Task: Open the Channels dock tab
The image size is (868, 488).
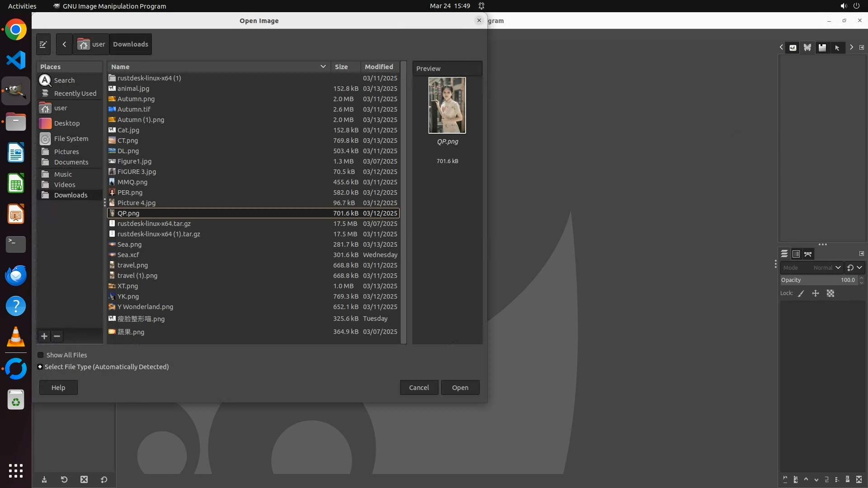Action: click(x=796, y=254)
